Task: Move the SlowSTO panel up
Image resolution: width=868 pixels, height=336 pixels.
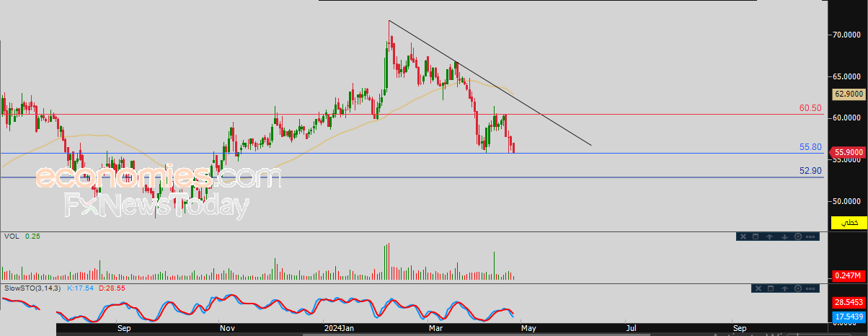Action: pyautogui.click(x=784, y=288)
